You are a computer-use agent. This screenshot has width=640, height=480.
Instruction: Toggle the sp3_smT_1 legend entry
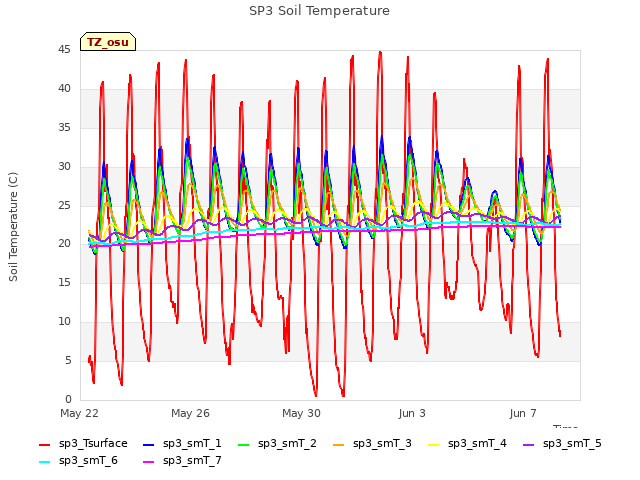(x=182, y=444)
